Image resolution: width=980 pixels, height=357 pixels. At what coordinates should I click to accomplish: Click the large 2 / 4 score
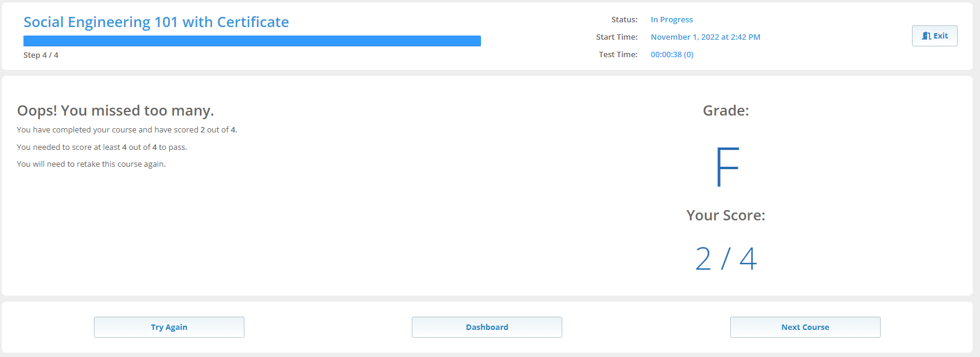point(726,259)
